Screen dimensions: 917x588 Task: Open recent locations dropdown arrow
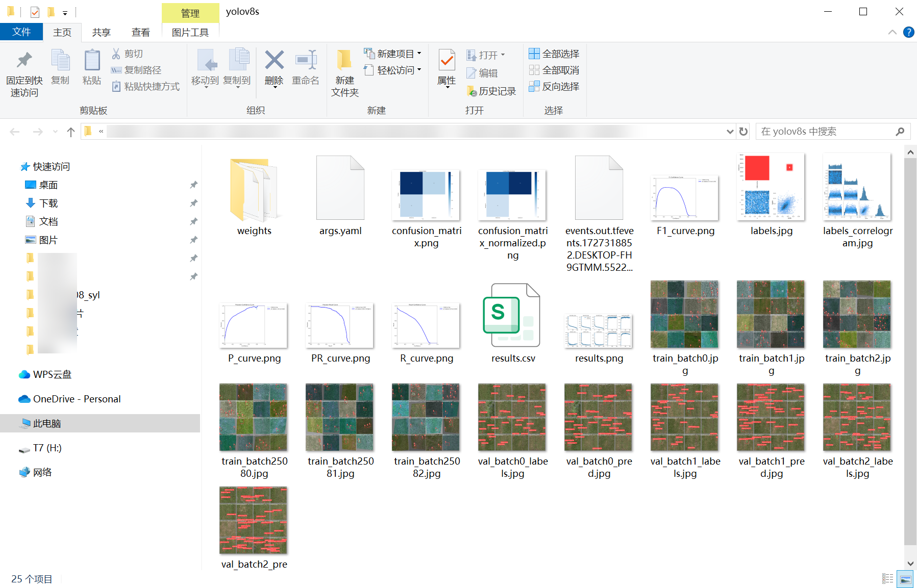55,132
